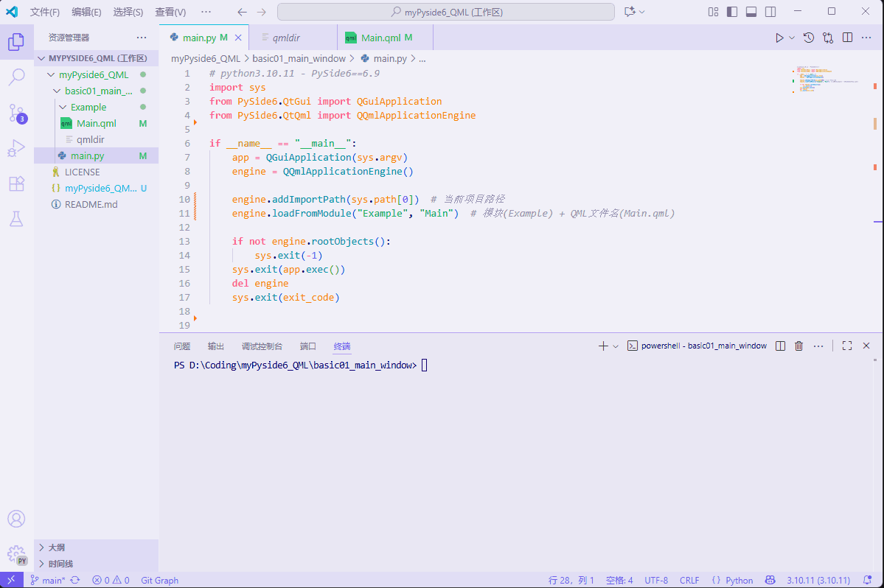
Task: Switch to the Main.qml editor tab
Action: 385,38
